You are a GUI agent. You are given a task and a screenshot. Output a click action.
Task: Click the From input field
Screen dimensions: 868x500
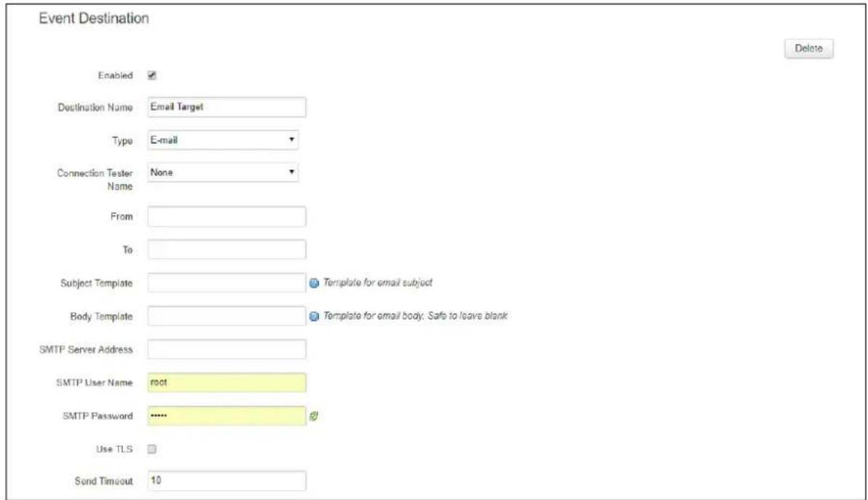point(226,216)
